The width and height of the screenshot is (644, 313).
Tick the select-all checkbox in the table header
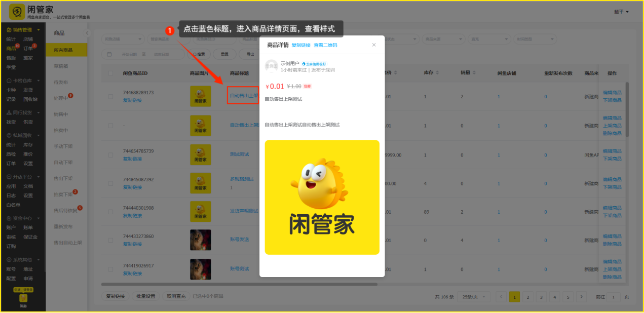tap(111, 73)
